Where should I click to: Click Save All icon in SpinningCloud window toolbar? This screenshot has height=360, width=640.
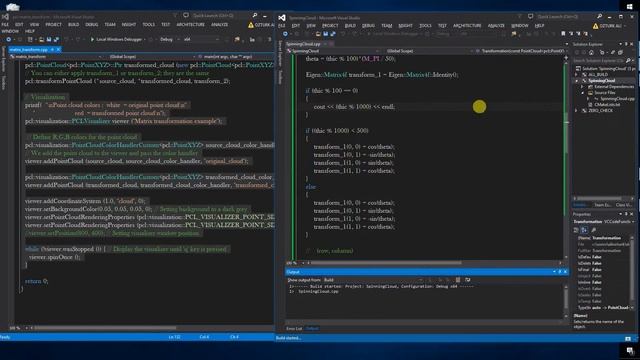tap(333, 34)
